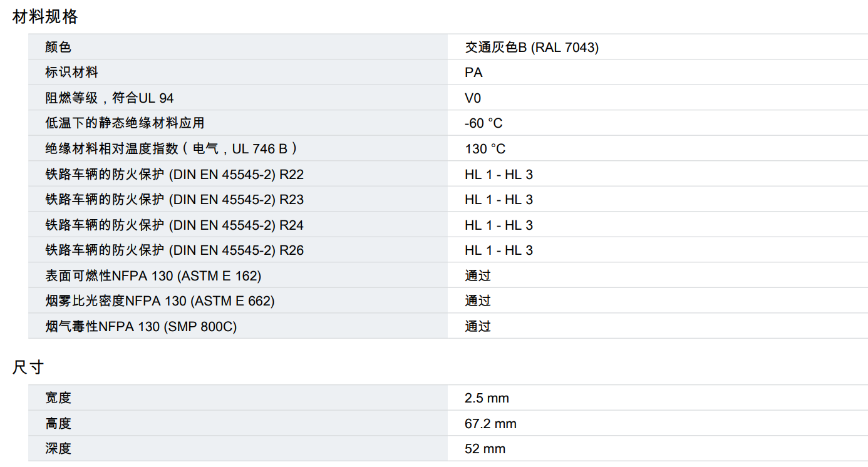The width and height of the screenshot is (868, 467).
Task: Click the 阻燃等级，符合UL 94 label
Action: 109,98
